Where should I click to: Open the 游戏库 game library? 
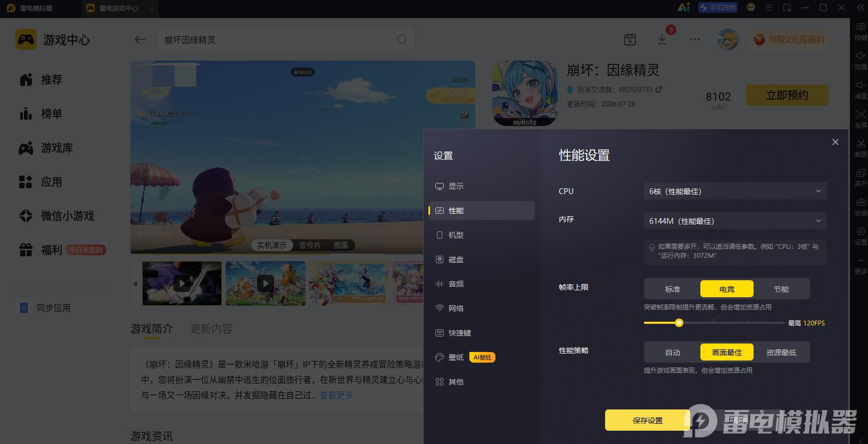point(46,148)
